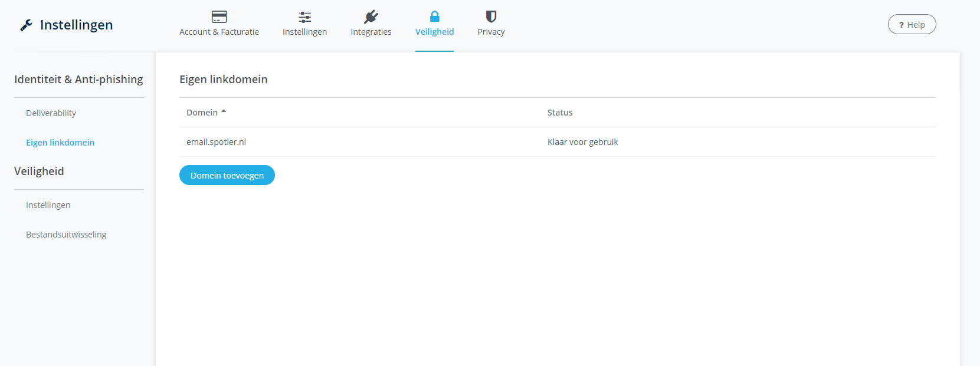Image resolution: width=980 pixels, height=366 pixels.
Task: Select the email.spotler.nl domain row
Action: (216, 142)
